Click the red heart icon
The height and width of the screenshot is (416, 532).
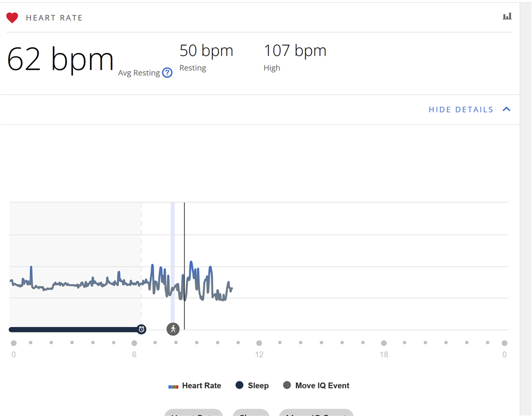[x=12, y=18]
